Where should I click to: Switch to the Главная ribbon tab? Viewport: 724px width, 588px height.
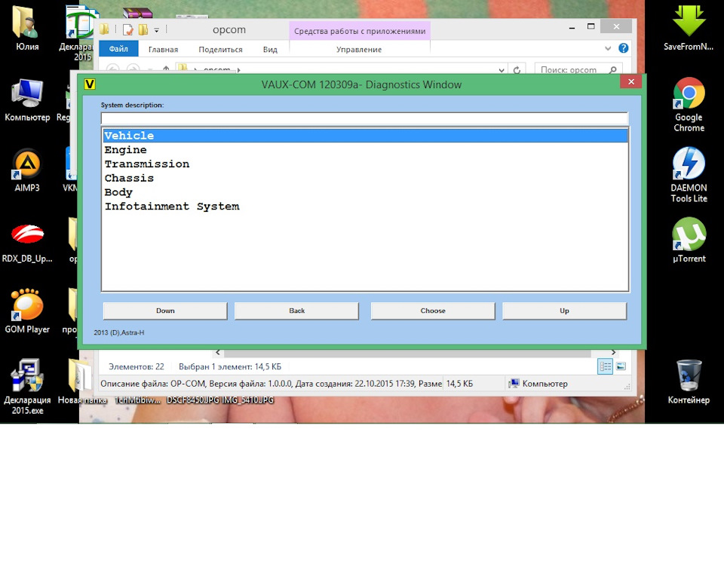click(x=163, y=50)
